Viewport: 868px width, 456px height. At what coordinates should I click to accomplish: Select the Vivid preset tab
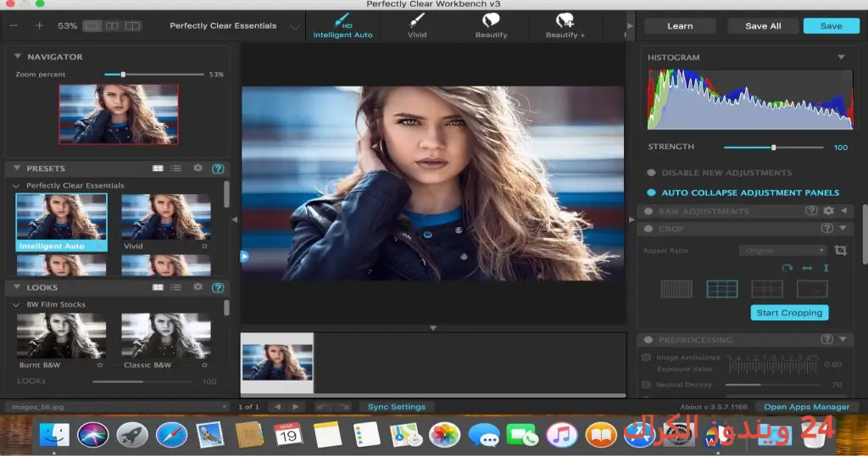(417, 25)
